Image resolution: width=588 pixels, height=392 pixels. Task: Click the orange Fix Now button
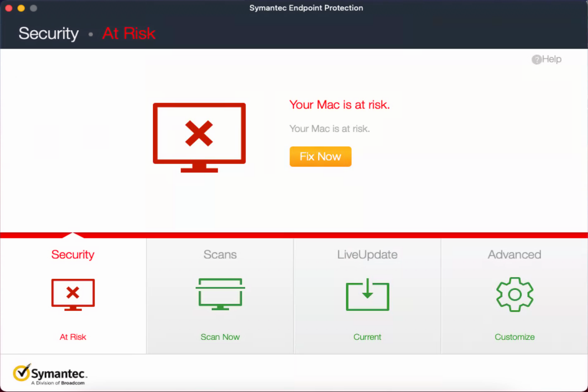pyautogui.click(x=320, y=156)
